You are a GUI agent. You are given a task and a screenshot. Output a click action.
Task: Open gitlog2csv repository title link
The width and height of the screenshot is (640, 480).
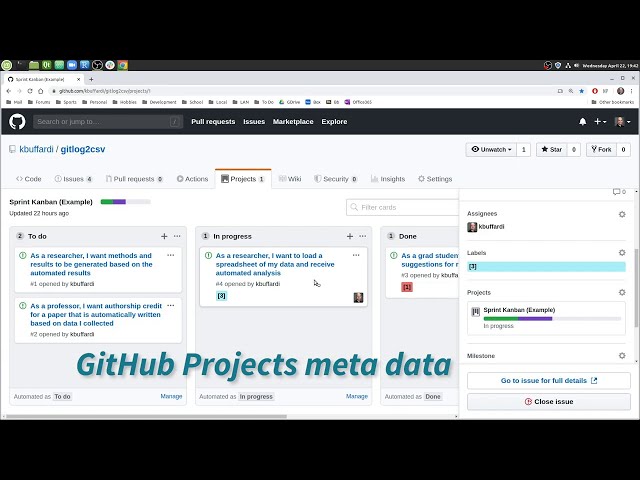[83, 149]
